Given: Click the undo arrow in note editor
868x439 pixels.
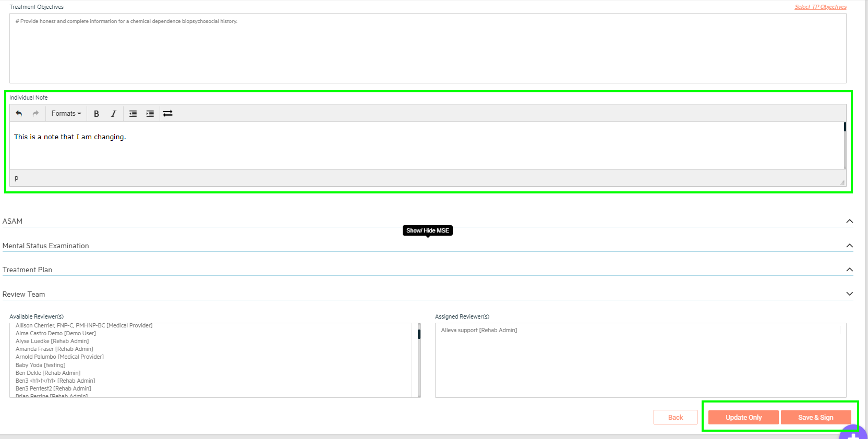Looking at the screenshot, I should 19,114.
